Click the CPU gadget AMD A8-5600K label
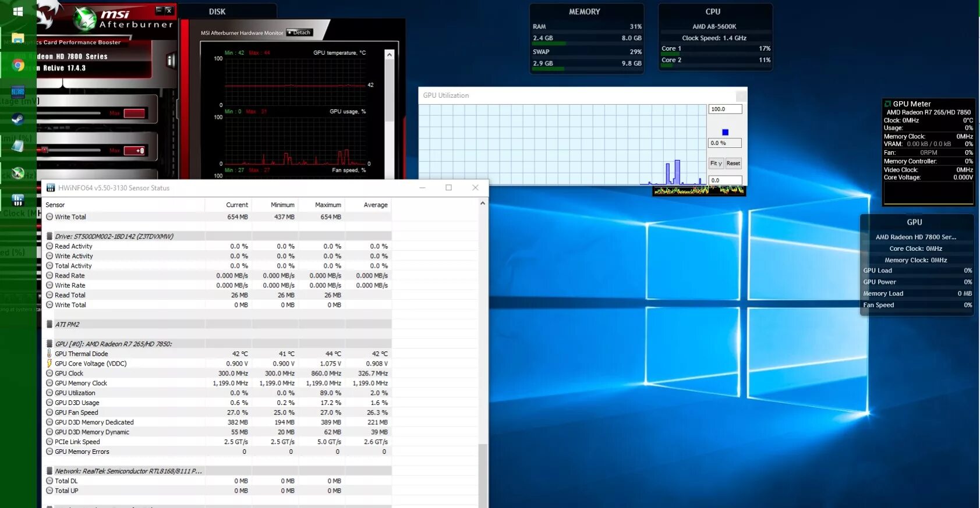 [x=714, y=27]
